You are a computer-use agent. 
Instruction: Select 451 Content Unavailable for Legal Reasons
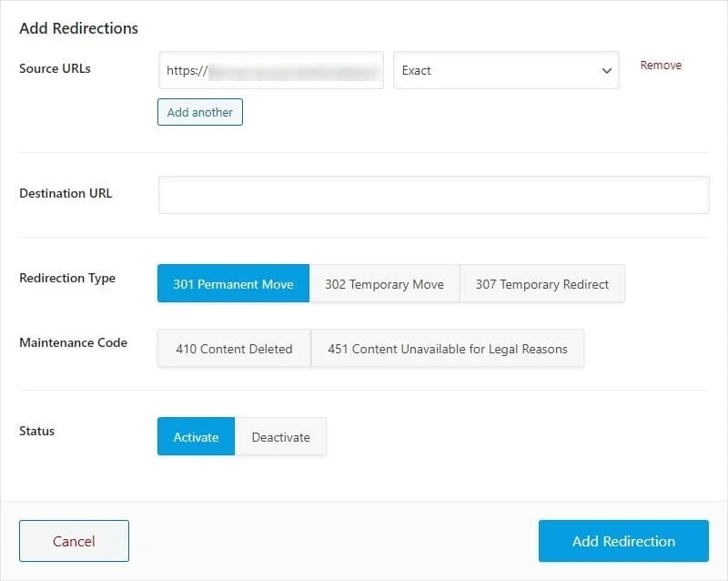click(447, 348)
